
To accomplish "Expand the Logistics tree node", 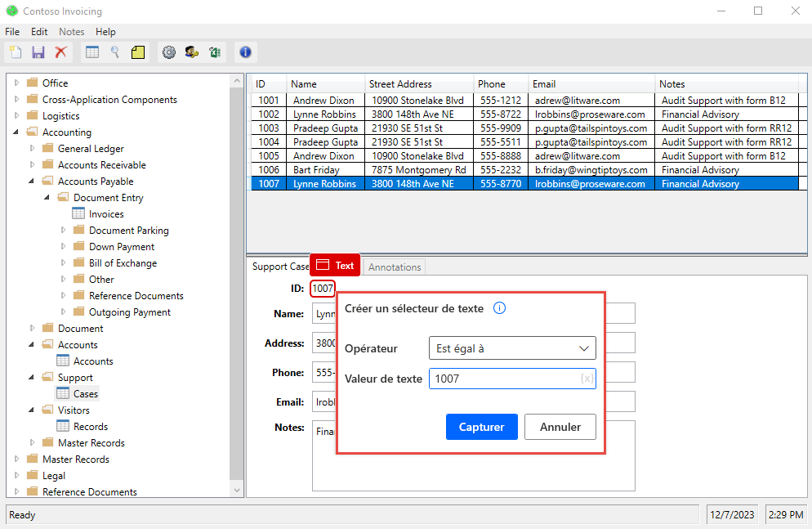I will pyautogui.click(x=16, y=116).
